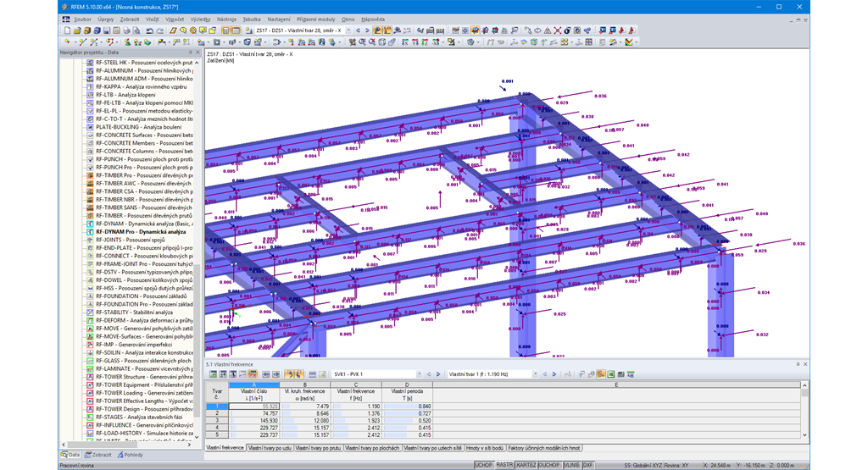Open the Nápověda menu
Screen dimensions: 868x470
click(373, 19)
